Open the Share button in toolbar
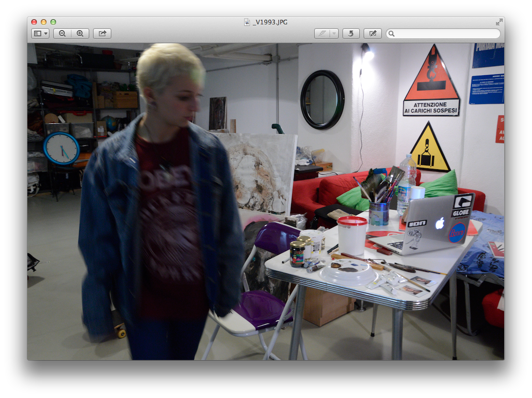The width and height of the screenshot is (532, 398). point(102,34)
